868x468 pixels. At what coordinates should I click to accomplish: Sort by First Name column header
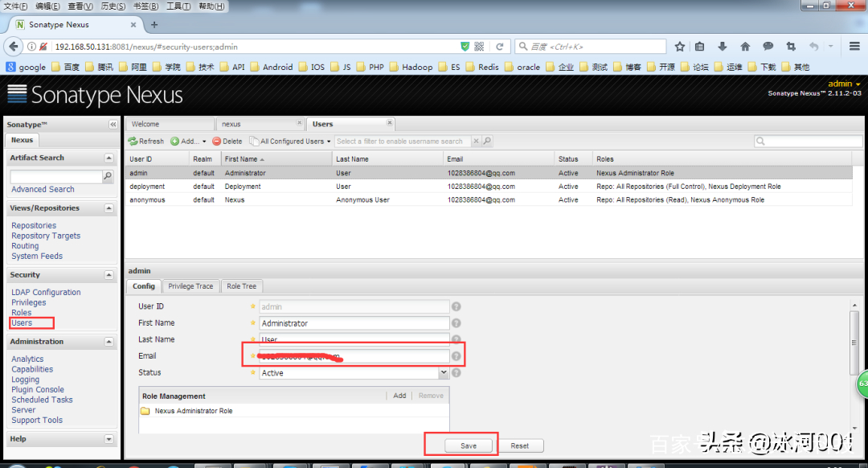[x=276, y=159]
